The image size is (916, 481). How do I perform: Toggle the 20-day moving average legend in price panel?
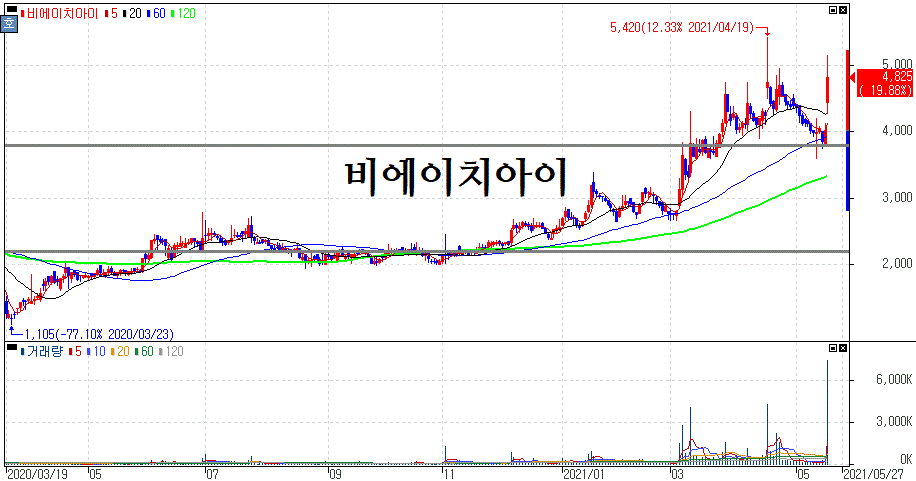click(132, 13)
